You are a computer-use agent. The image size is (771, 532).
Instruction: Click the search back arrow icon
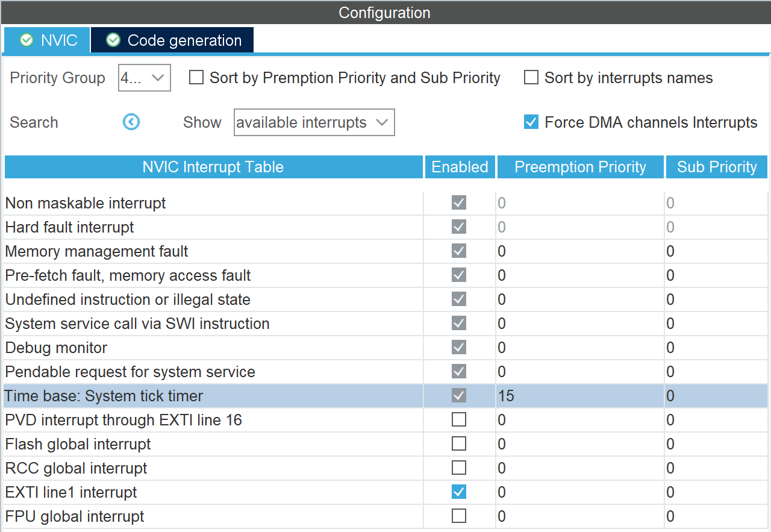[131, 122]
